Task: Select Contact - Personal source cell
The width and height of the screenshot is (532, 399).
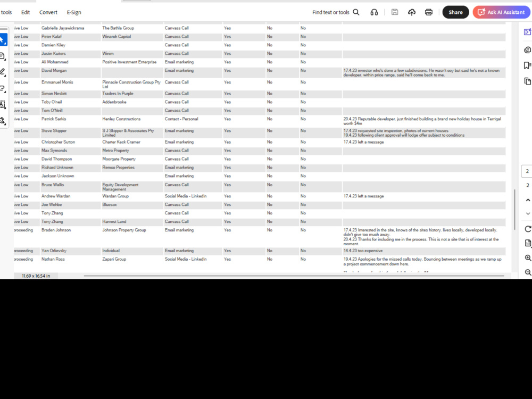Action: click(x=181, y=119)
